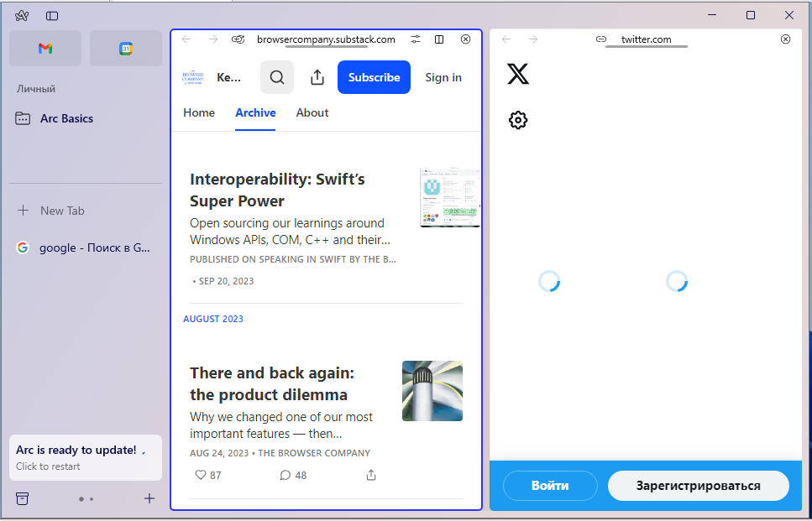Image resolution: width=812 pixels, height=521 pixels.
Task: Click New Tab in the sidebar
Action: pyautogui.click(x=51, y=211)
